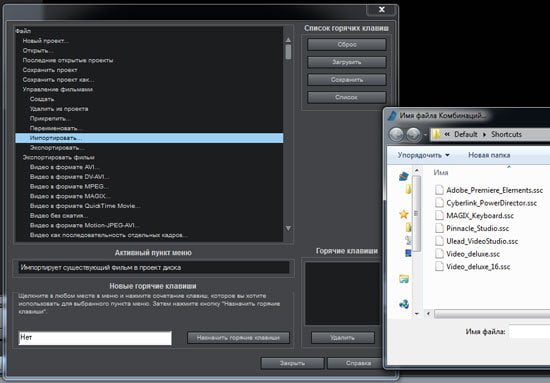Choose Video_deluxe_16.ssc file
The width and height of the screenshot is (550, 383).
coord(473,267)
